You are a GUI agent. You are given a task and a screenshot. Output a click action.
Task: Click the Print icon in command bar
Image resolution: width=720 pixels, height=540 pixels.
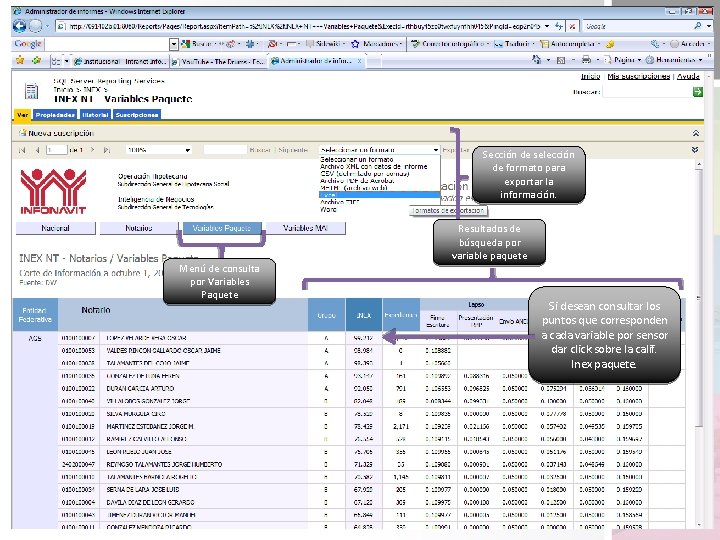coord(586,60)
